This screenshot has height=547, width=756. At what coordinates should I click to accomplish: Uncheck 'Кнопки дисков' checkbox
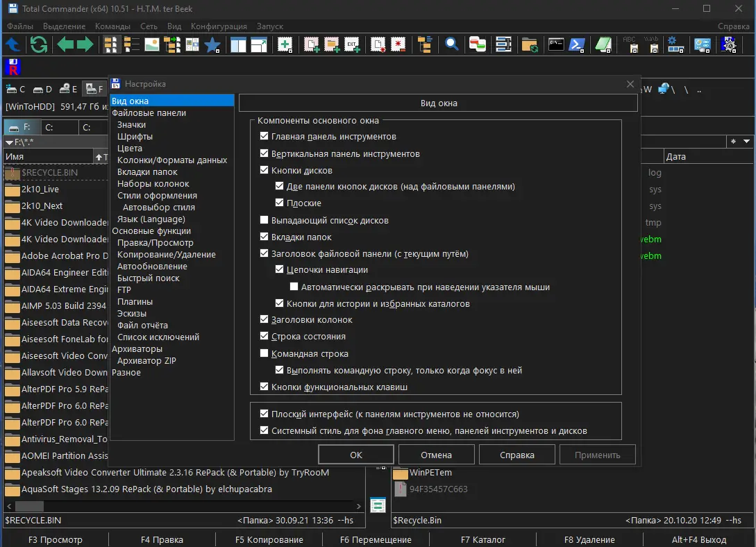tap(264, 170)
